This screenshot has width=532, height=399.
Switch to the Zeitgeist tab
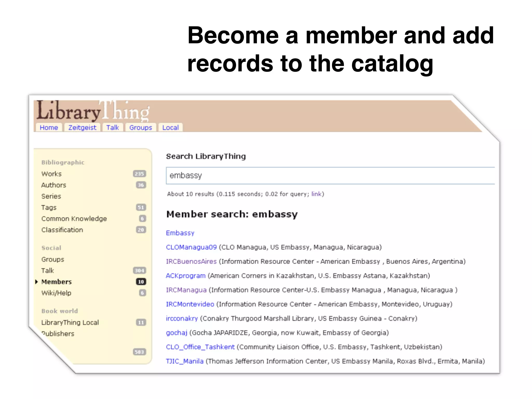[x=82, y=128]
